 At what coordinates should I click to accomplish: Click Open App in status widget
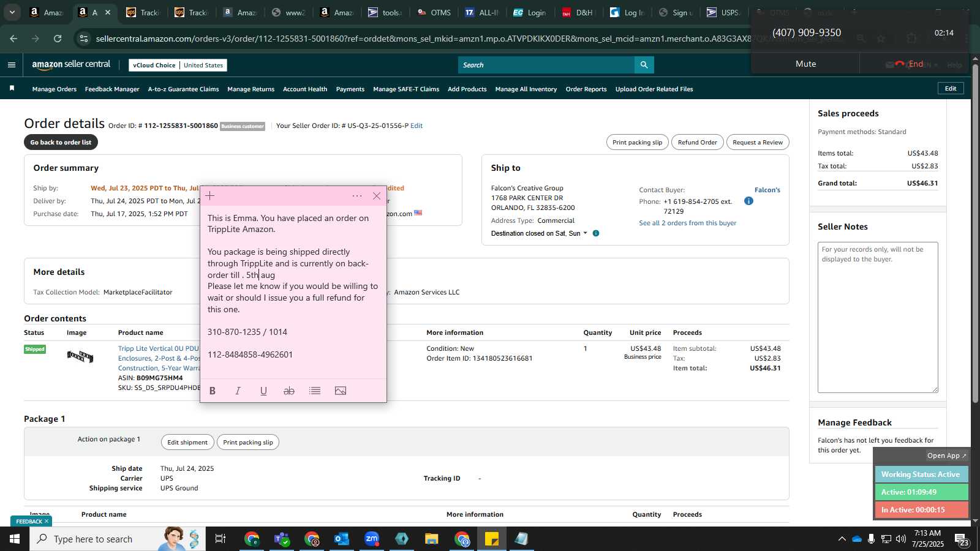coord(946,455)
